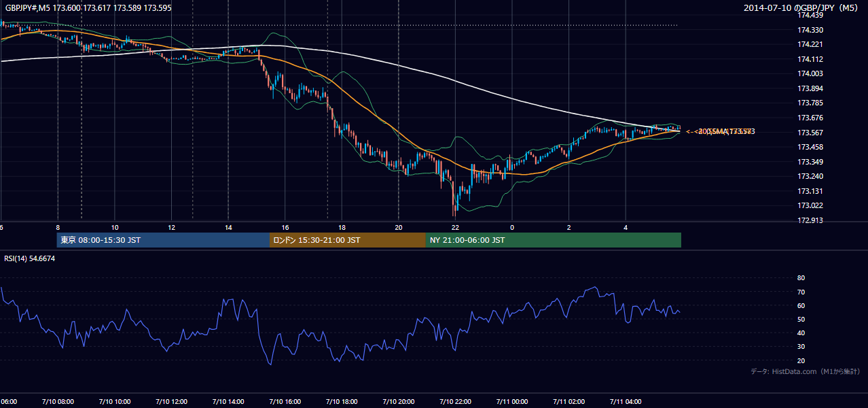
Task: Click the RSI scale value 60
Action: point(801,305)
